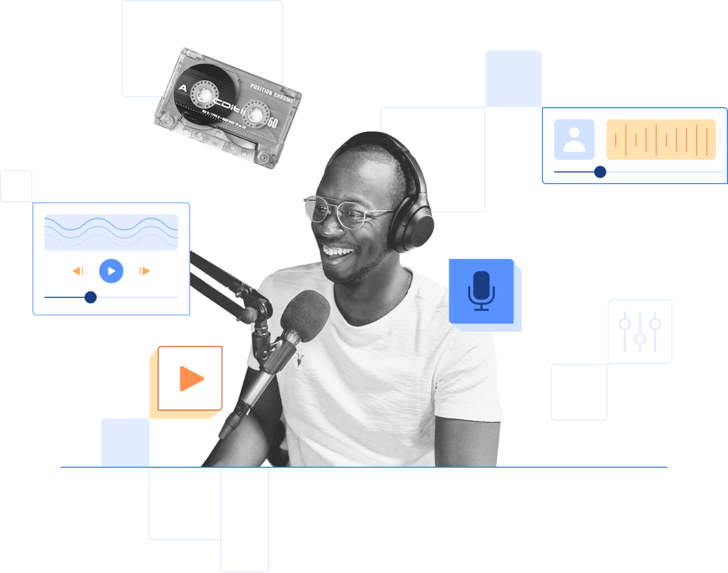Click the orange audio waveform block
This screenshot has width=728, height=573.
[x=661, y=140]
